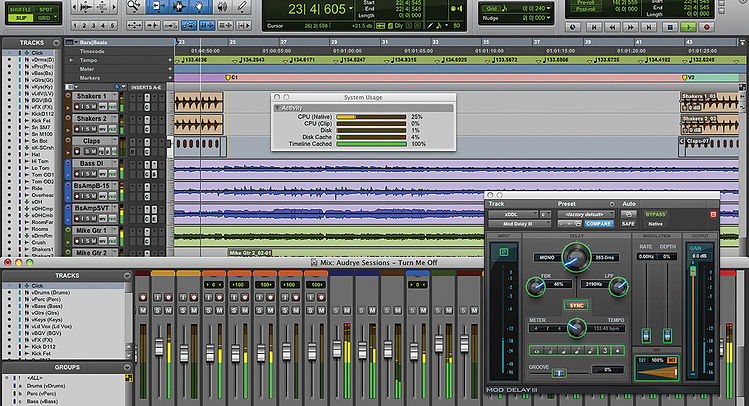Click the Online sync clock button
This screenshot has height=406, width=749.
[573, 27]
